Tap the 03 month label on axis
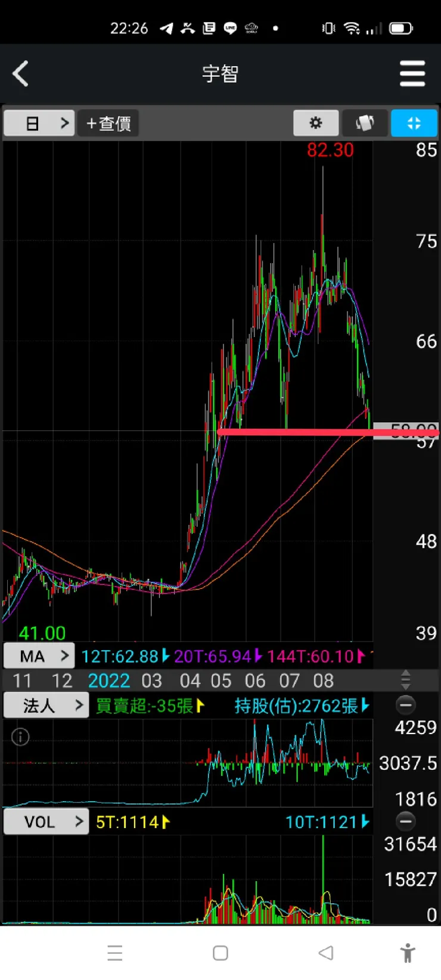The image size is (441, 980). click(x=151, y=681)
